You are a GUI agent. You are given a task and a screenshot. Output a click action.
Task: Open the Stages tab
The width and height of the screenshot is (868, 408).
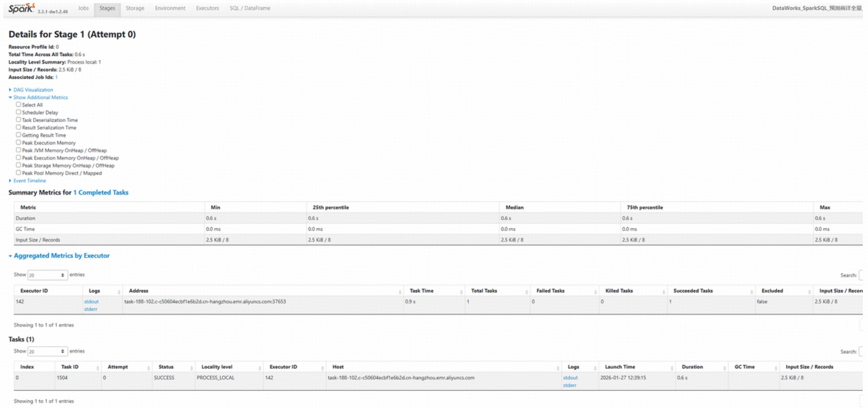pos(107,8)
